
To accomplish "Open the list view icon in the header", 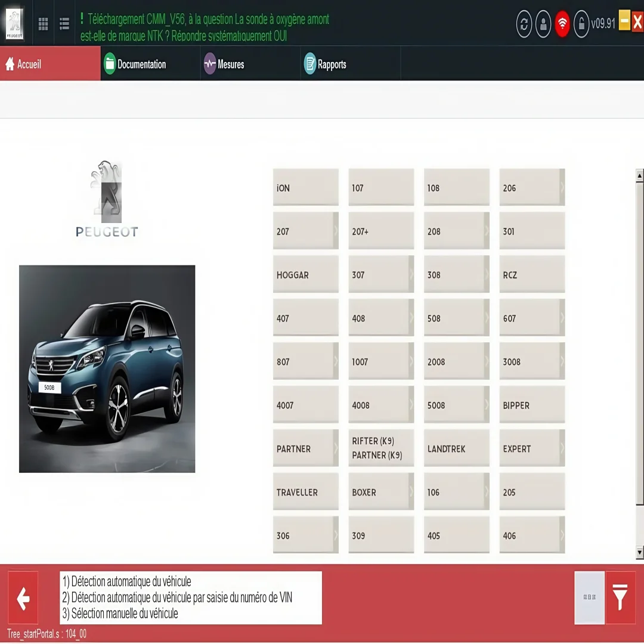I will 64,24.
